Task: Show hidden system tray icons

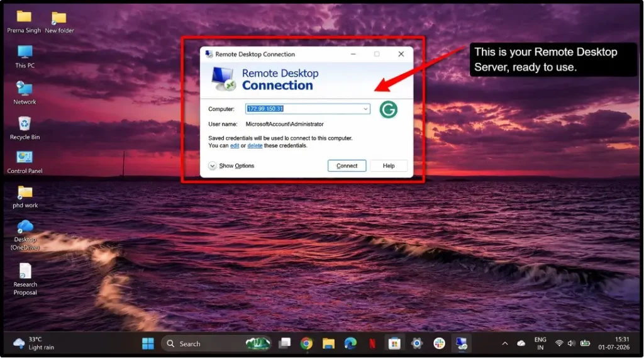Action: [x=505, y=344]
